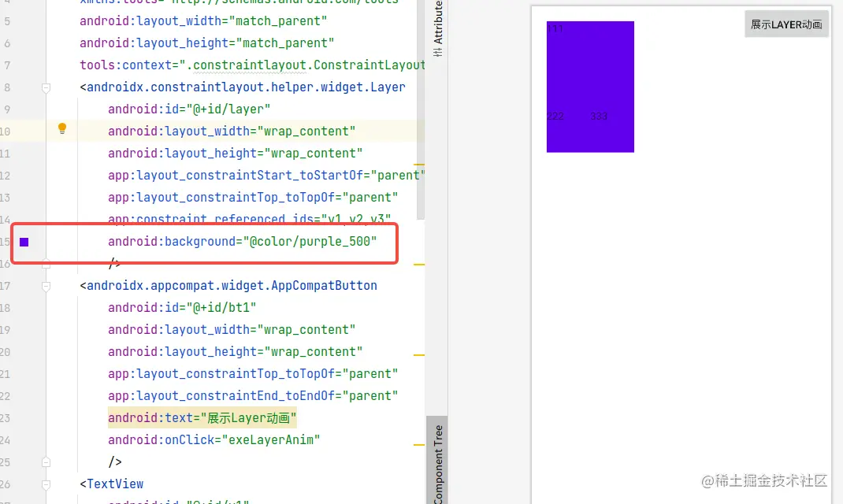Click the purple Layer view in the preview
The width and height of the screenshot is (843, 504).
click(589, 87)
